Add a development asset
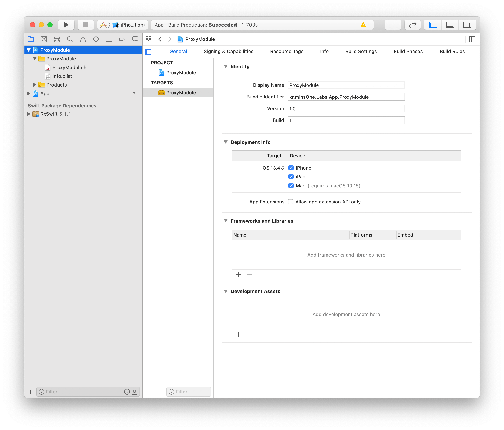The height and width of the screenshot is (430, 504). [238, 334]
